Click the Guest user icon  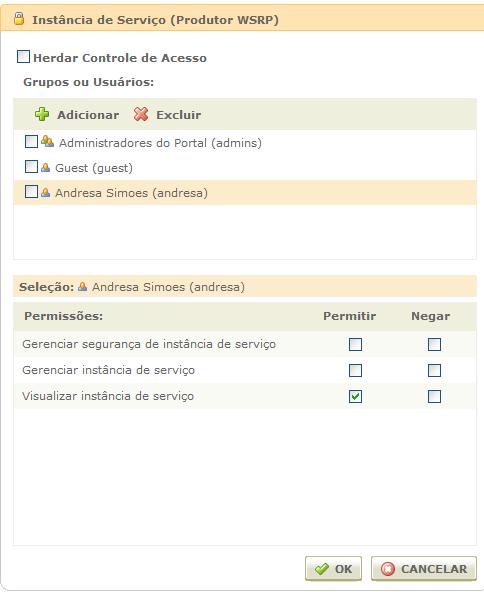coord(45,167)
